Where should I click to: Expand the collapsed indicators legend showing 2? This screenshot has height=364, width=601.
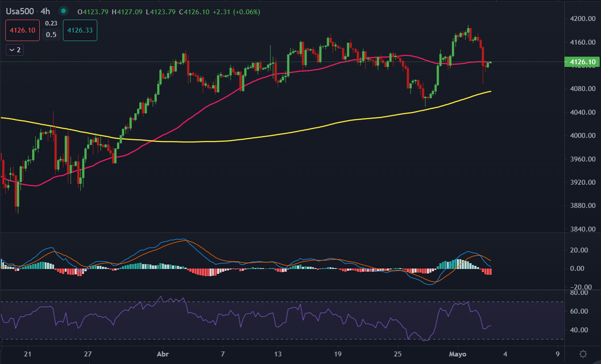tap(15, 50)
